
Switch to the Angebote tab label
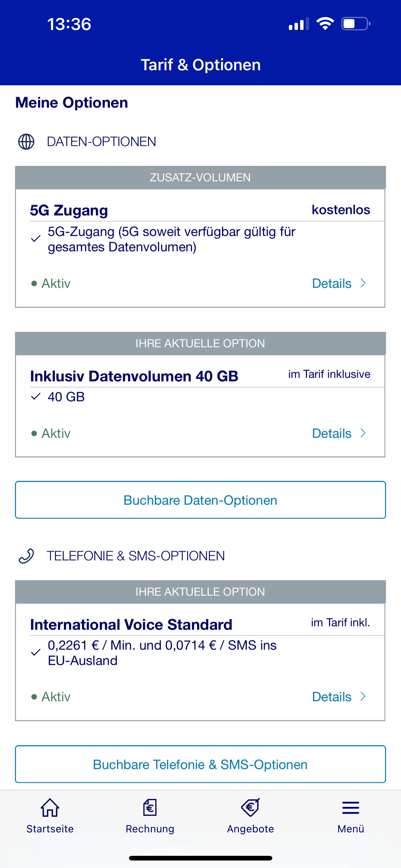coord(250,829)
